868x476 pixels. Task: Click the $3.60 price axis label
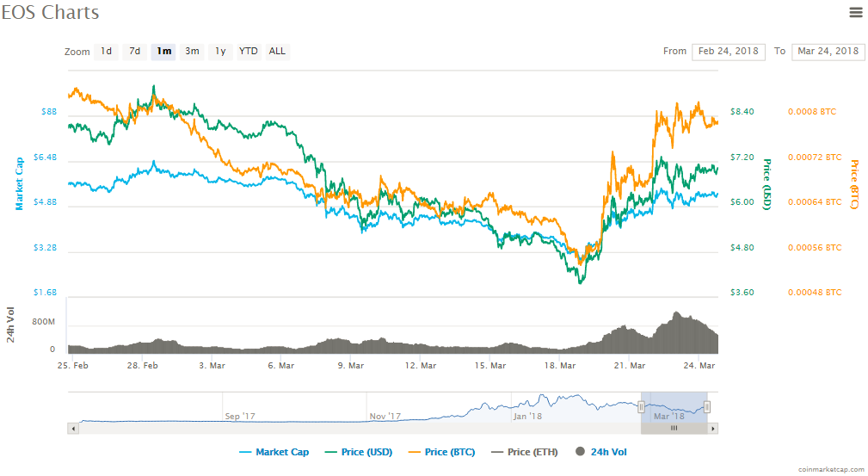click(742, 293)
